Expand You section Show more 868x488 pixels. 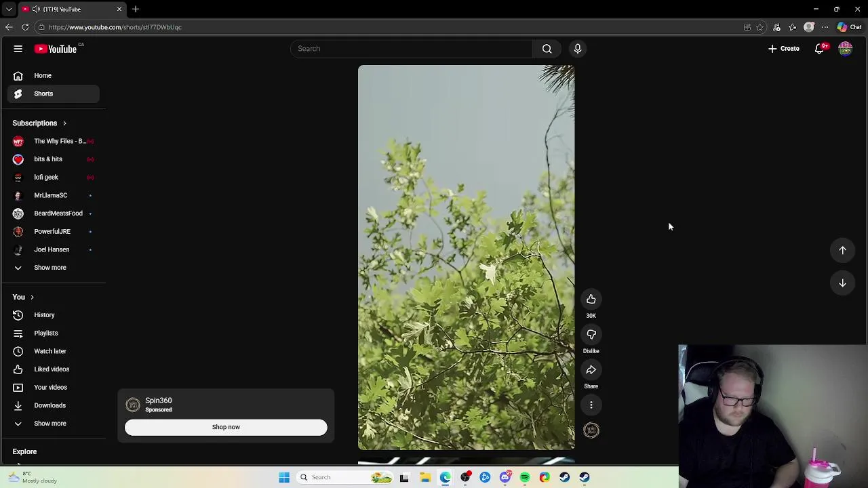click(x=54, y=424)
